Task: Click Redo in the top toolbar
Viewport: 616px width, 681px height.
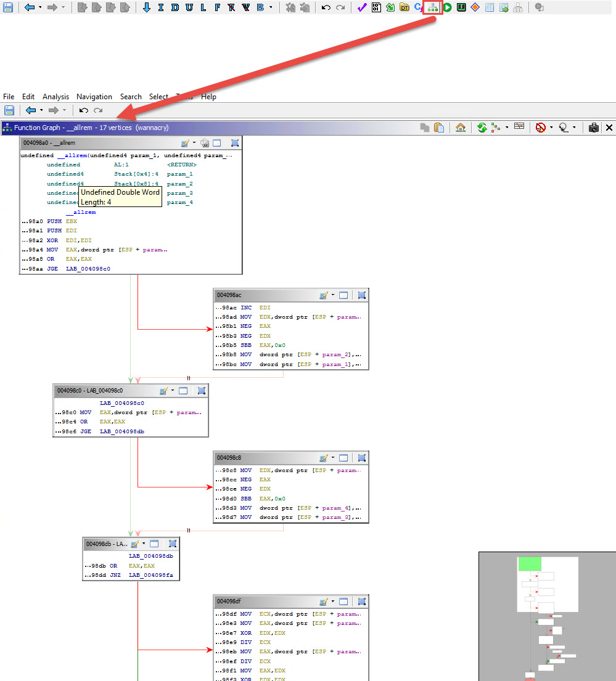Action: point(340,7)
